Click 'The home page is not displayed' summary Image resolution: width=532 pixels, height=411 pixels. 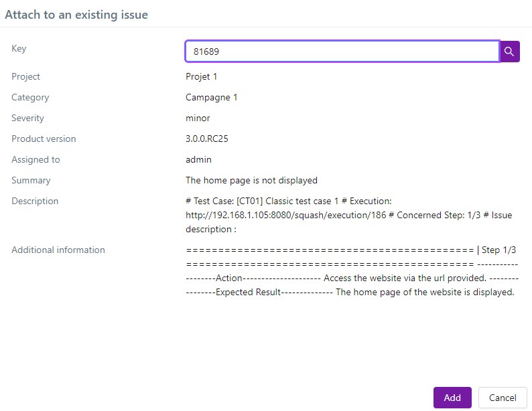coord(251,180)
